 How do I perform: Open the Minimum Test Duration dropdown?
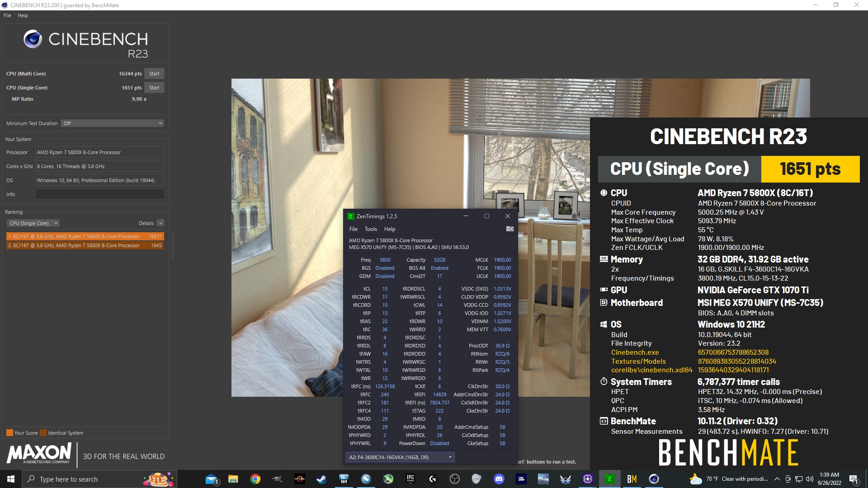coord(112,123)
